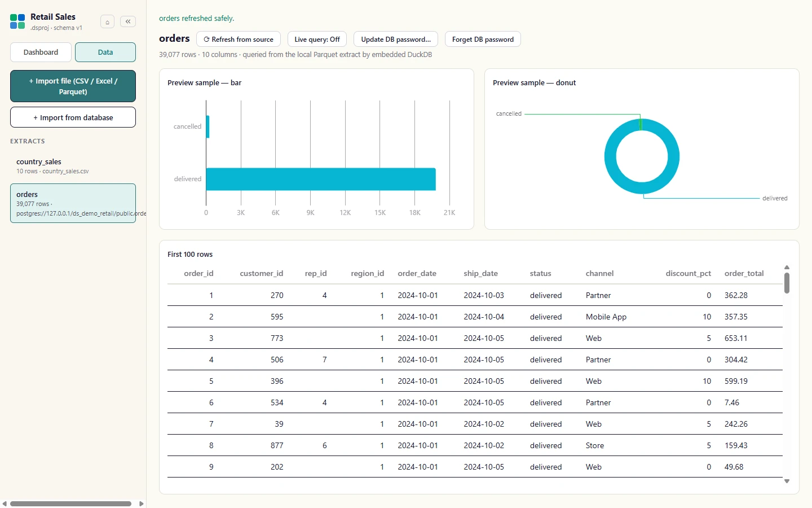The height and width of the screenshot is (508, 812).
Task: Click the order_id column header
Action: 198,273
